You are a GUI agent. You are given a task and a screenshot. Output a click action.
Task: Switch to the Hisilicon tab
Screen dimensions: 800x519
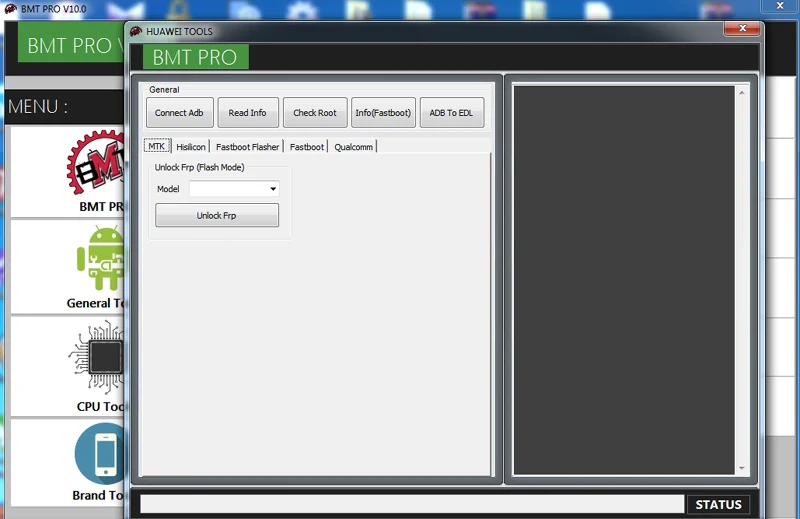(x=191, y=147)
